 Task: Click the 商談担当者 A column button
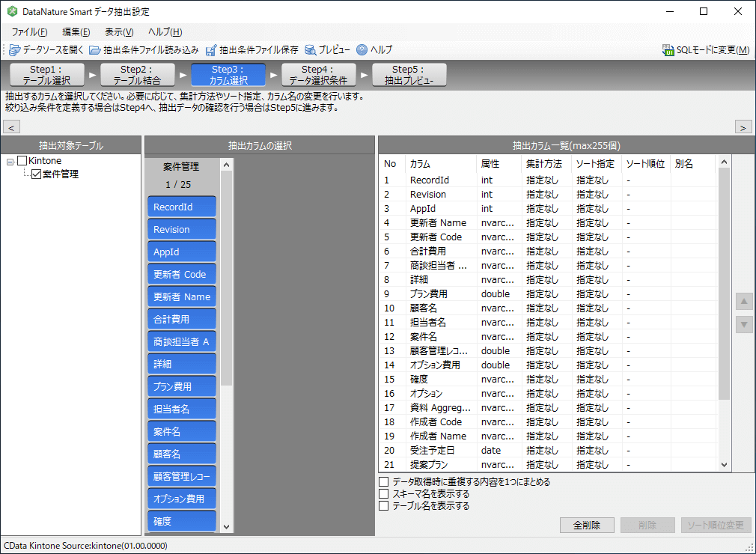(182, 341)
